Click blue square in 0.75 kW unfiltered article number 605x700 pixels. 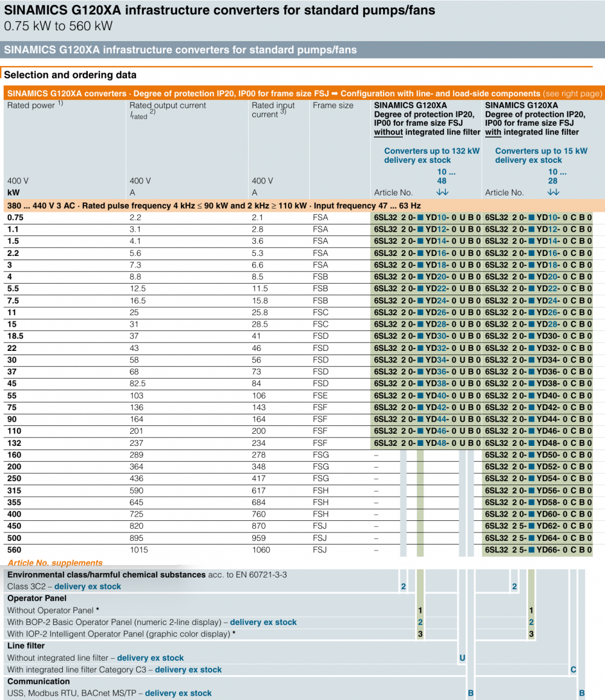pos(420,217)
